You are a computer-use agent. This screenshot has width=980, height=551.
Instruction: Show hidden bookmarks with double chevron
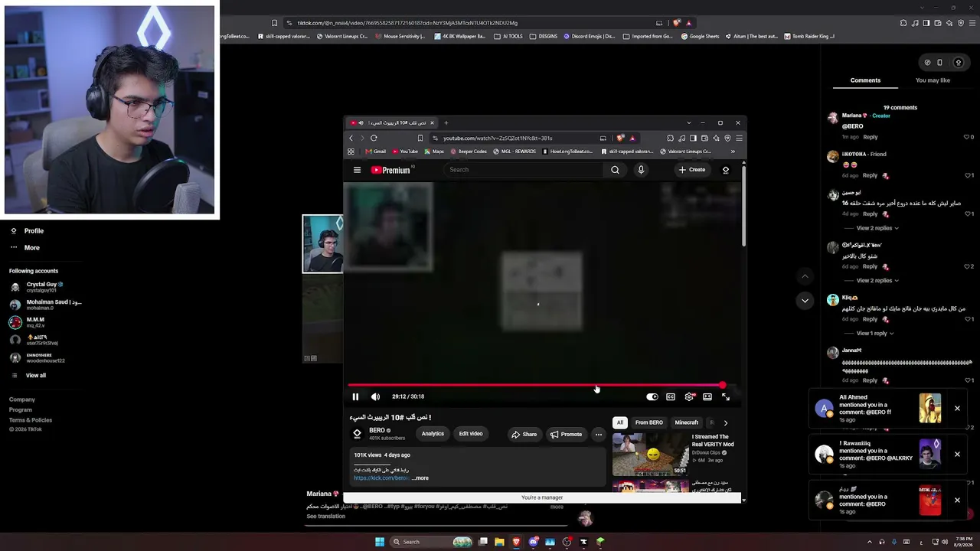tap(733, 152)
